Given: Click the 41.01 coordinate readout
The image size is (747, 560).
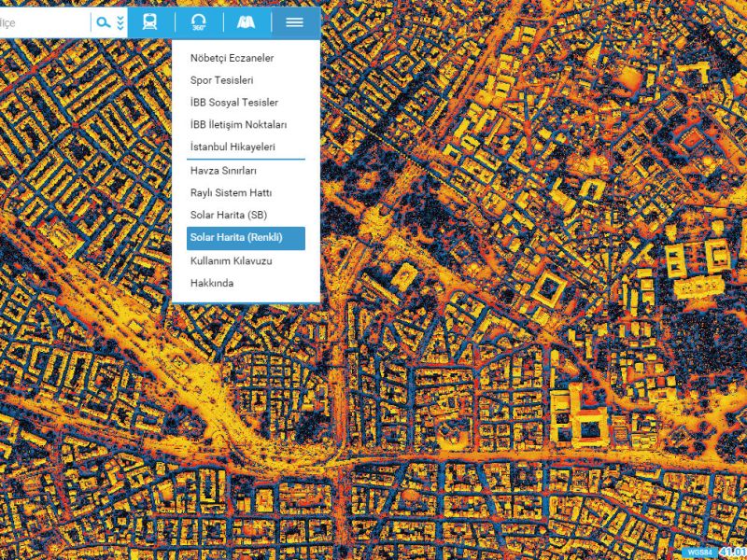Looking at the screenshot, I should click(x=732, y=553).
